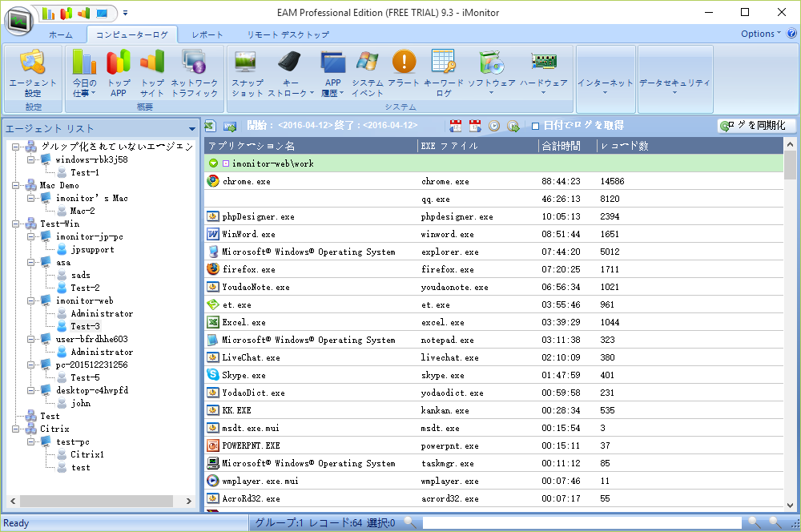801x532 pixels.
Task: Switch to the レポート tab
Action: [207, 35]
